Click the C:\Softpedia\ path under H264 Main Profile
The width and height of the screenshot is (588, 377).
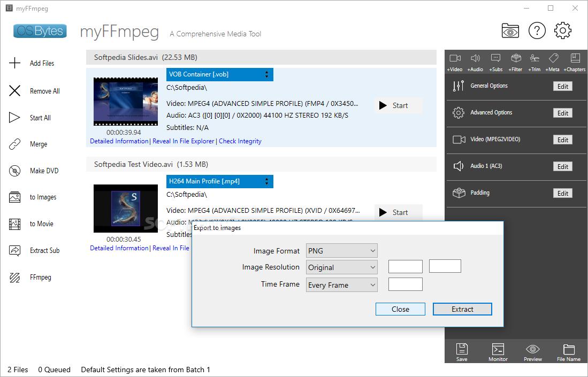[x=187, y=195]
